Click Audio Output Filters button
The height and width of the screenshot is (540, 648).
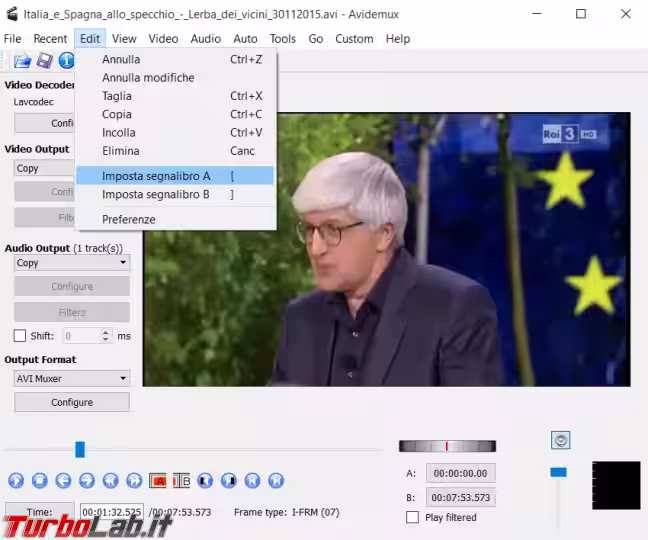click(72, 312)
